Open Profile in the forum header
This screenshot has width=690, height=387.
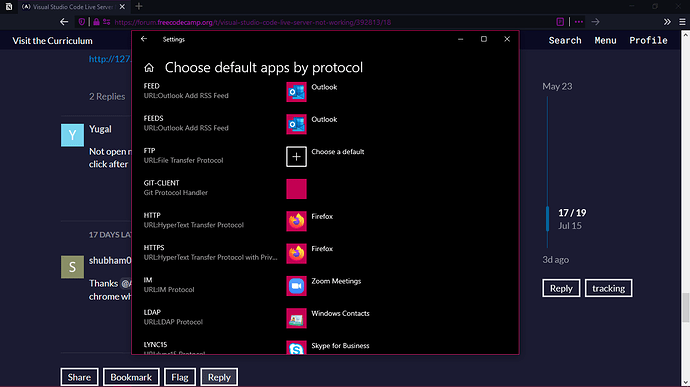648,41
